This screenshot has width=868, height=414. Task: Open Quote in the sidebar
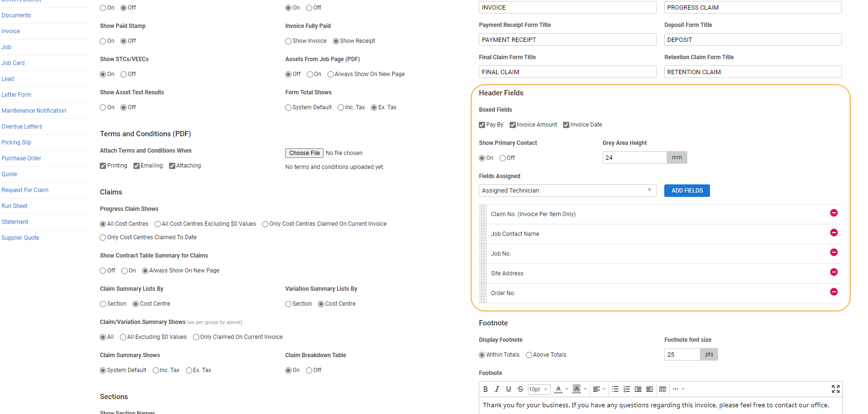coord(9,174)
